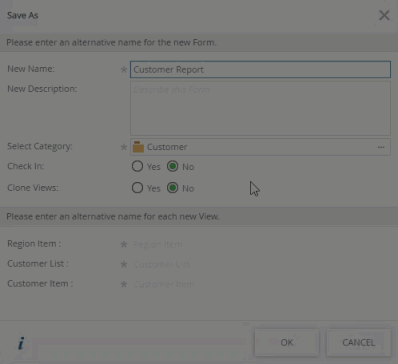Confirm with the OK button
The height and width of the screenshot is (364, 398).
287,342
